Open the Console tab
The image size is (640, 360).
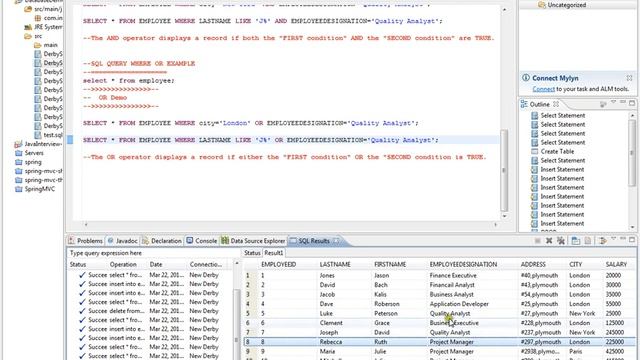202,241
